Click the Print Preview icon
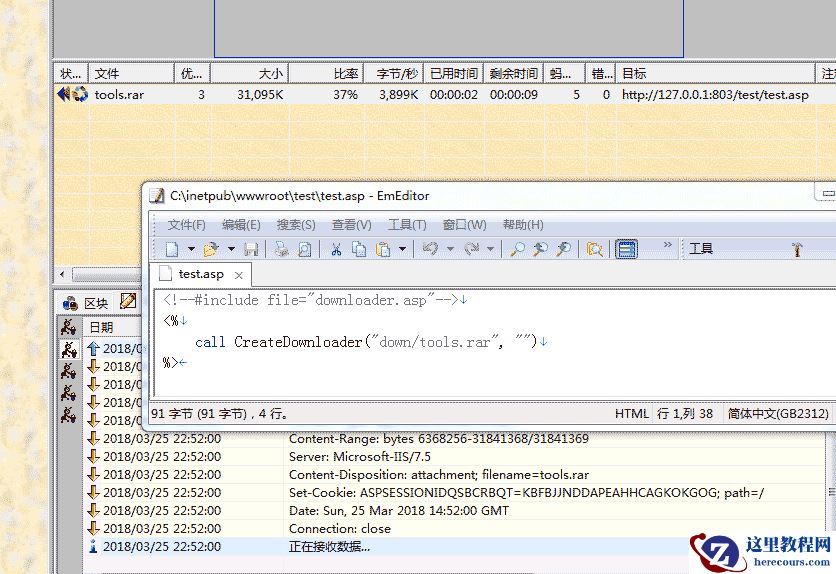This screenshot has height=574, width=836. (304, 249)
